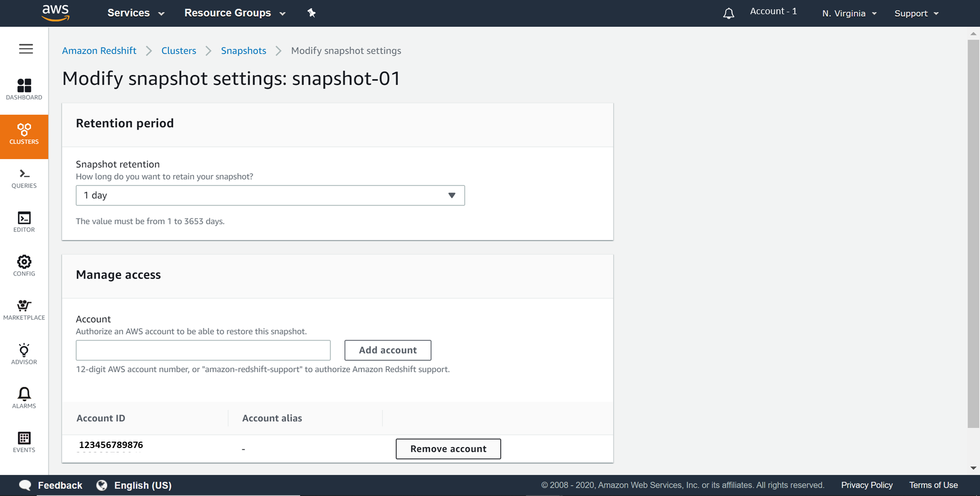Open Alarms in the sidebar
Screen dimensions: 980x496
[24, 398]
